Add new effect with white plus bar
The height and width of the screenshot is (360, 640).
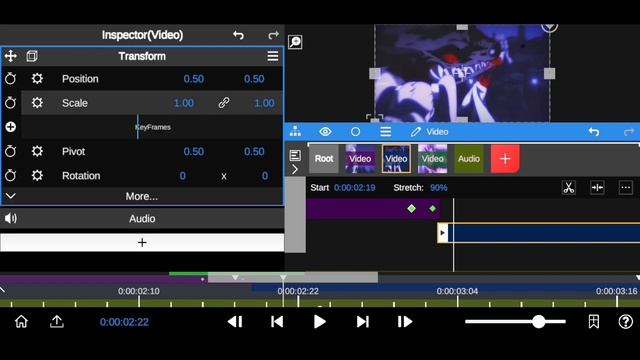(142, 242)
